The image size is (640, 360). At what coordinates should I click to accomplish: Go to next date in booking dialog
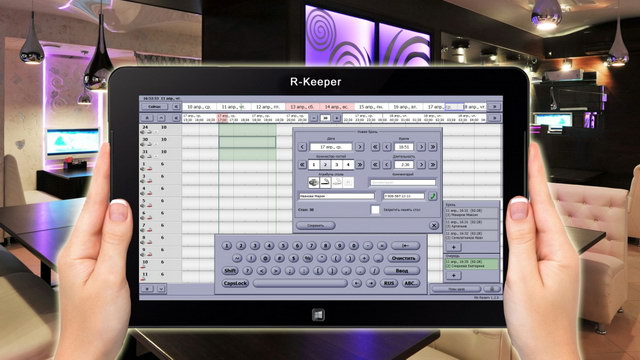(359, 147)
